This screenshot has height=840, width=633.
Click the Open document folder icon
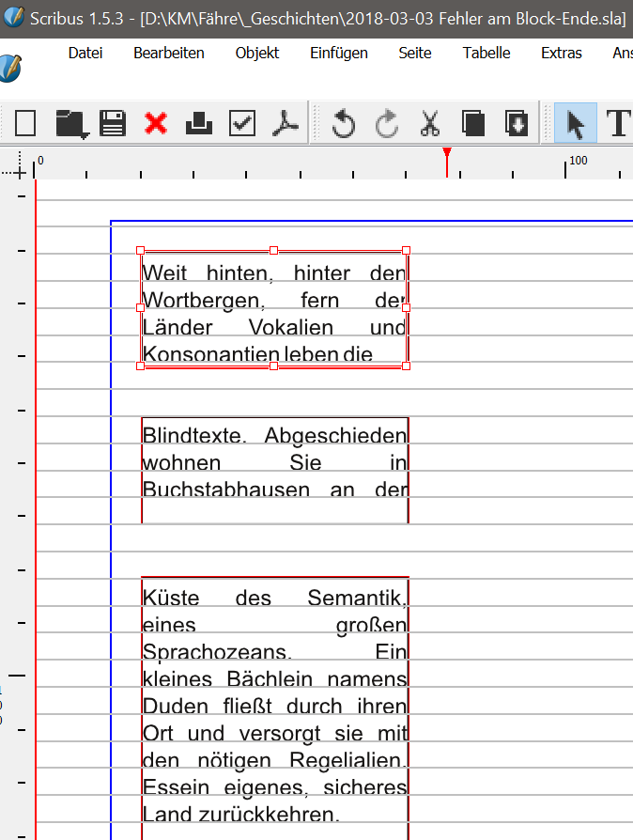70,123
